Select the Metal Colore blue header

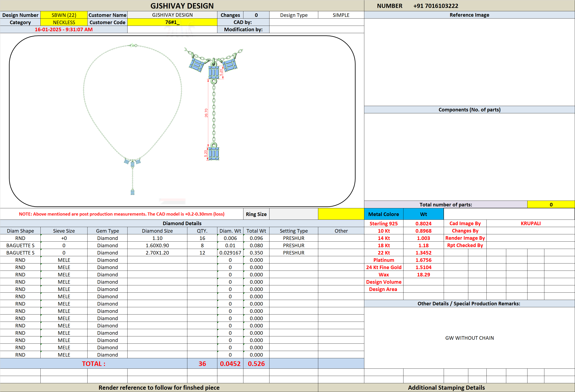[x=383, y=214]
